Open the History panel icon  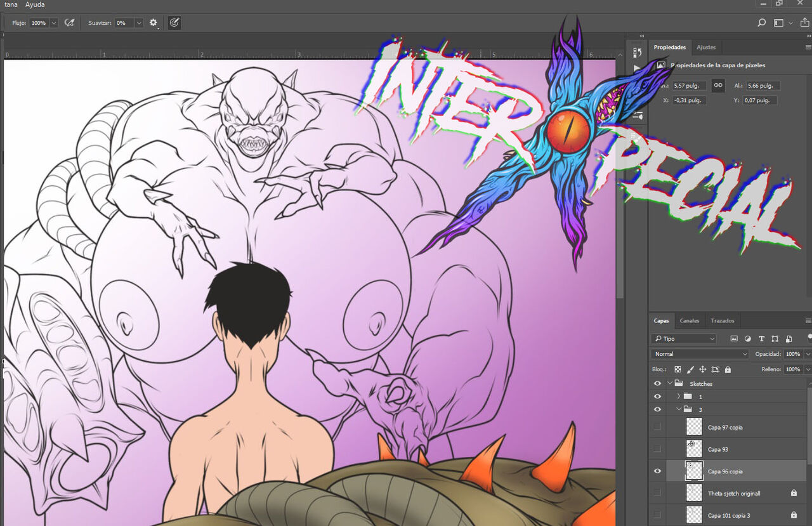click(x=638, y=53)
